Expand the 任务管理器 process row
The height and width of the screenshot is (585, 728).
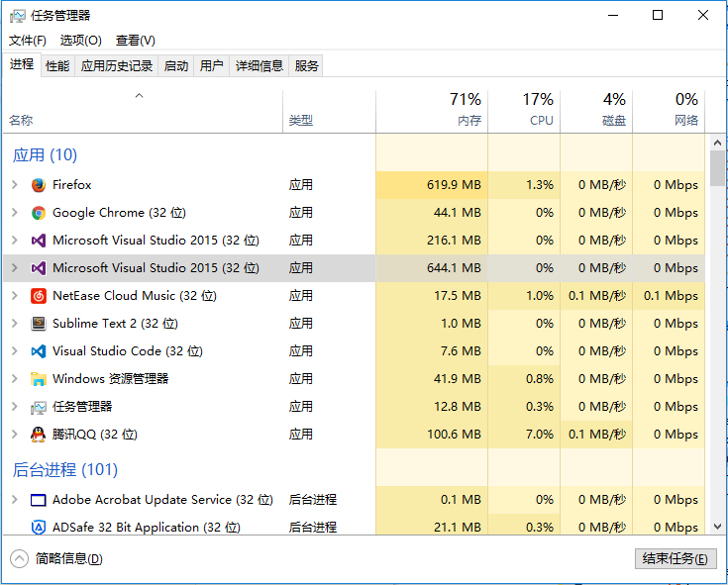pos(15,407)
